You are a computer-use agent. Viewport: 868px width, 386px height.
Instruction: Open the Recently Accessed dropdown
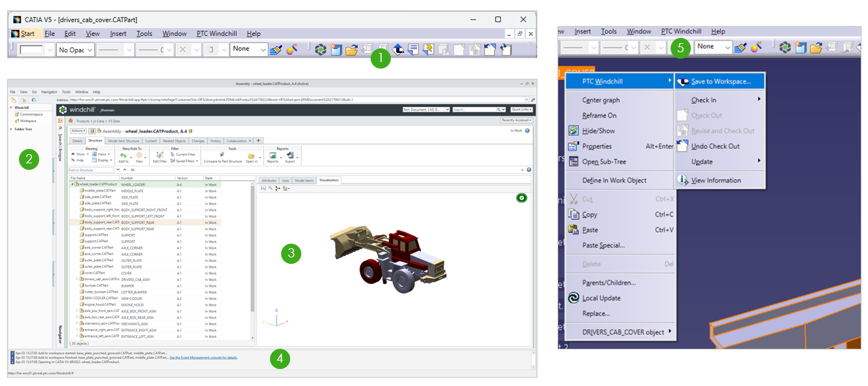(516, 120)
